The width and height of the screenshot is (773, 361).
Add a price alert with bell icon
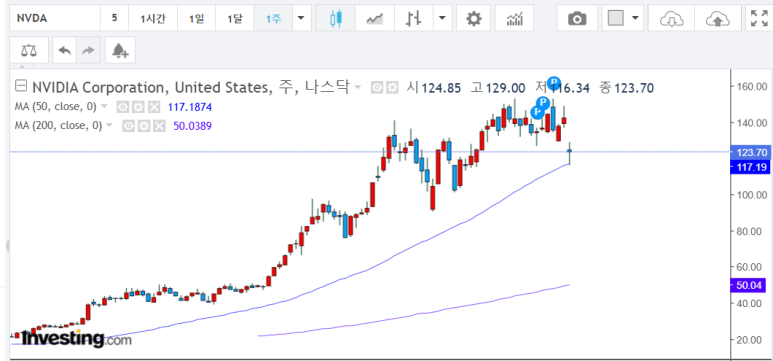120,50
